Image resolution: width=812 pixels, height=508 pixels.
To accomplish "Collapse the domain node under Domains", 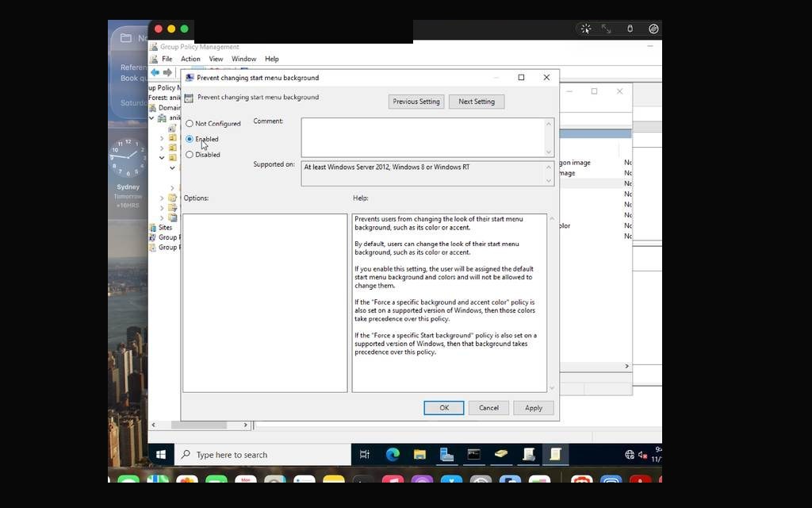I will (151, 118).
